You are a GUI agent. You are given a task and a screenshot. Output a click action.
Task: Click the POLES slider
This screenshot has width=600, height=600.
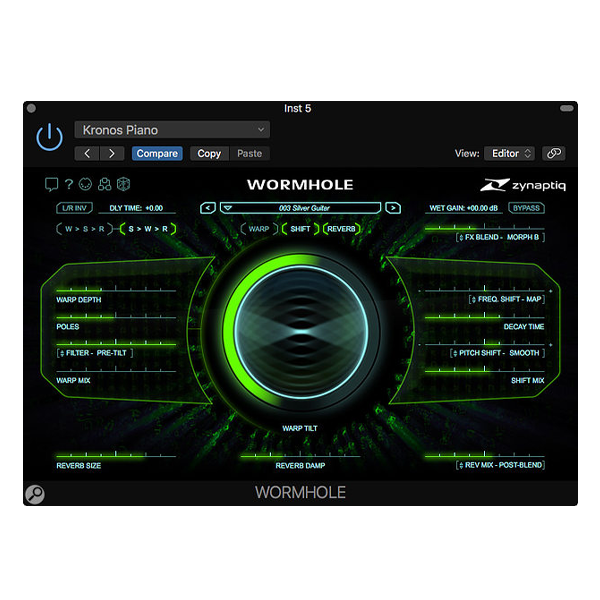[116, 316]
